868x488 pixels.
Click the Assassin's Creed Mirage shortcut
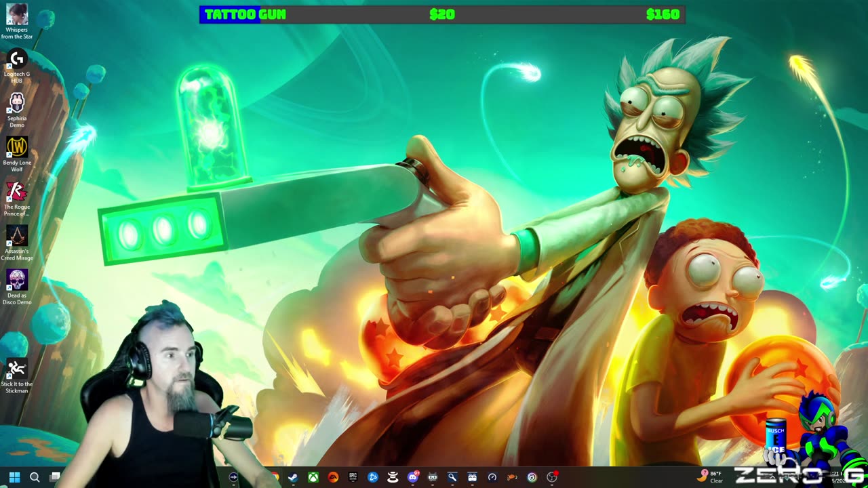point(17,243)
